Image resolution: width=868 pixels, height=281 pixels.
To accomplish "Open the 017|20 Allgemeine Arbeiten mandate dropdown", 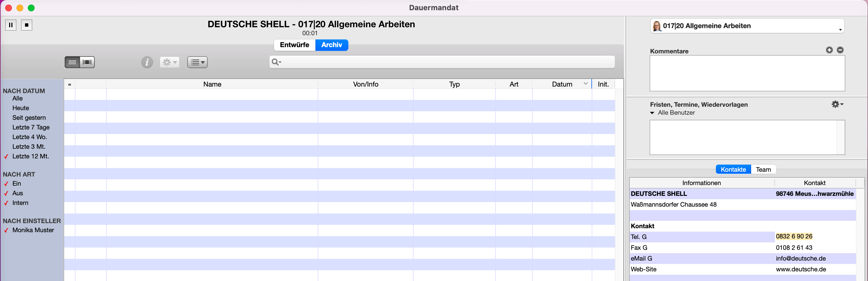I will 747,26.
